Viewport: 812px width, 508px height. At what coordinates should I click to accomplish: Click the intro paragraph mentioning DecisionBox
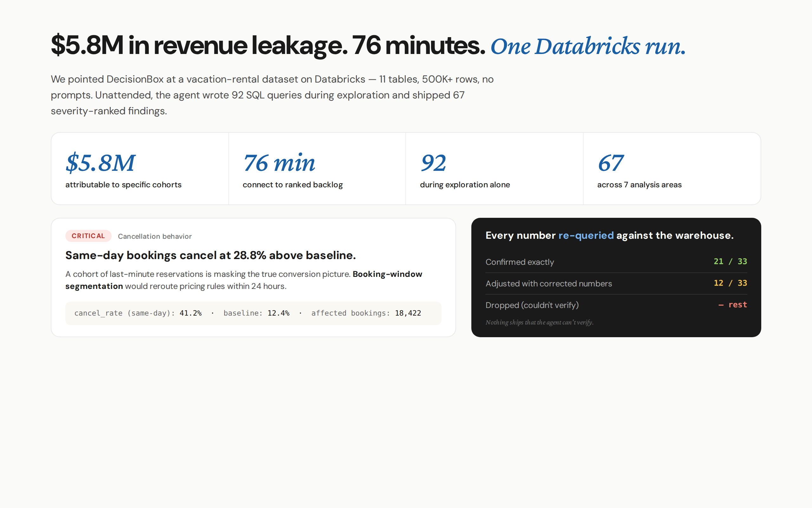[x=272, y=95]
